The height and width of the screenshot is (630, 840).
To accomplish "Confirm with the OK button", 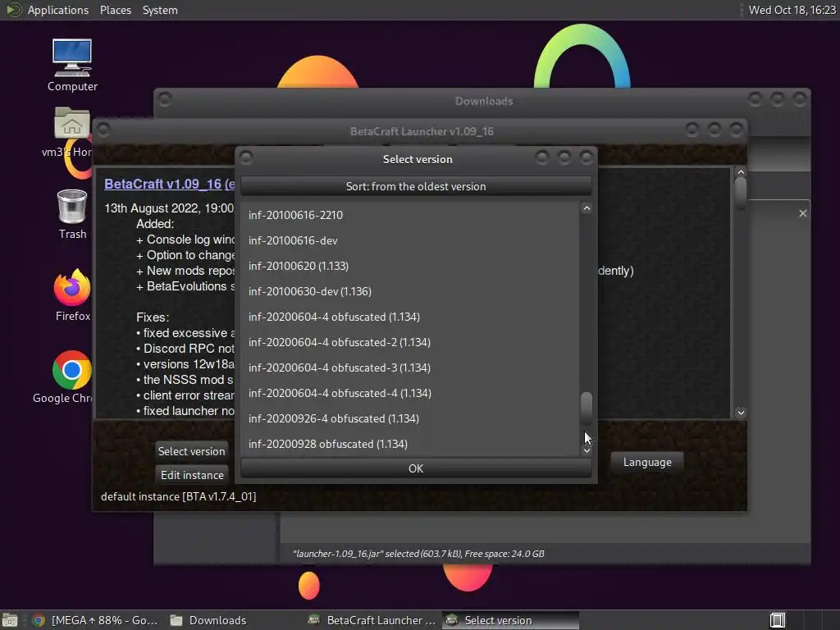I will 416,468.
